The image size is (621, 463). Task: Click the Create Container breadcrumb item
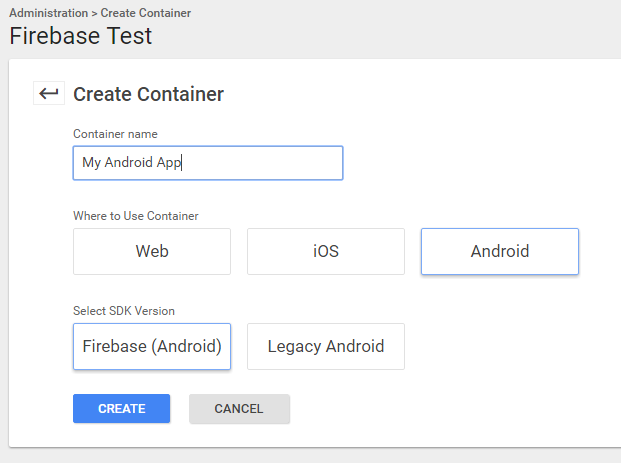tap(146, 13)
